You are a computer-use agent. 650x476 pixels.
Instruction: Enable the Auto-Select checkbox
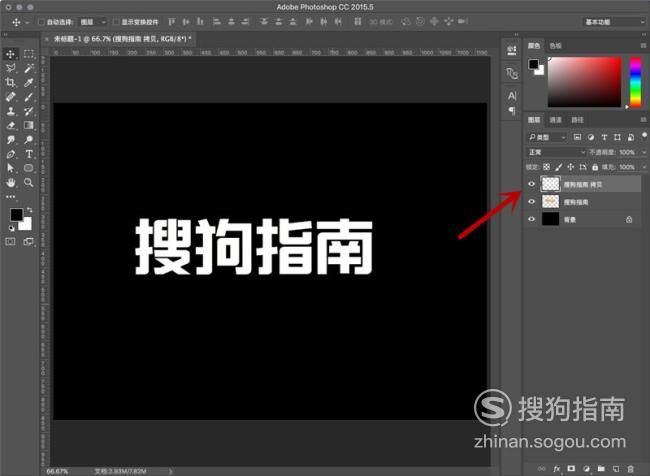(41, 22)
